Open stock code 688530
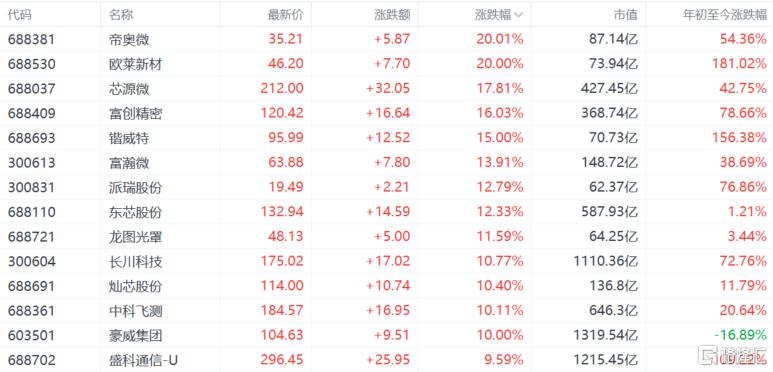Screen dimensions: 773x372 (x=32, y=64)
